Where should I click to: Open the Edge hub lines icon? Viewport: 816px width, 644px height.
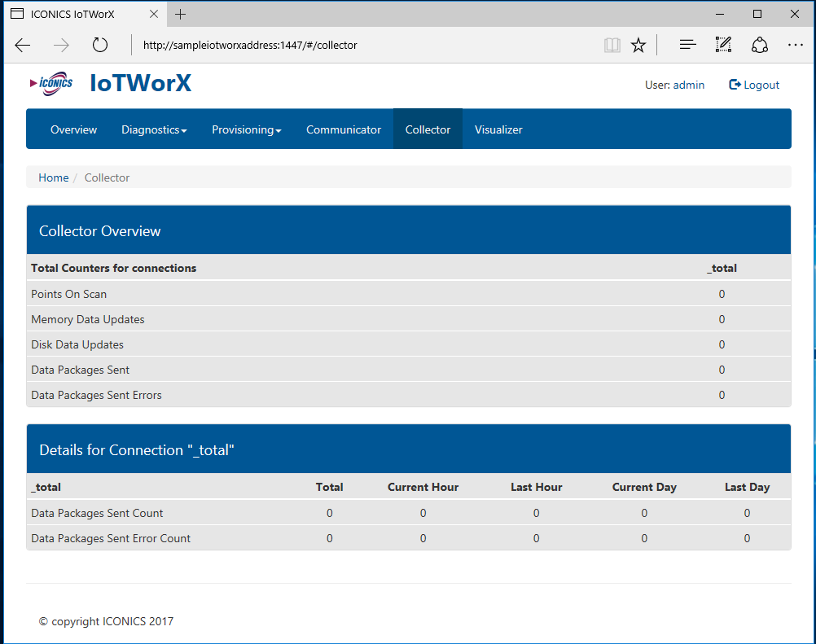pos(687,46)
